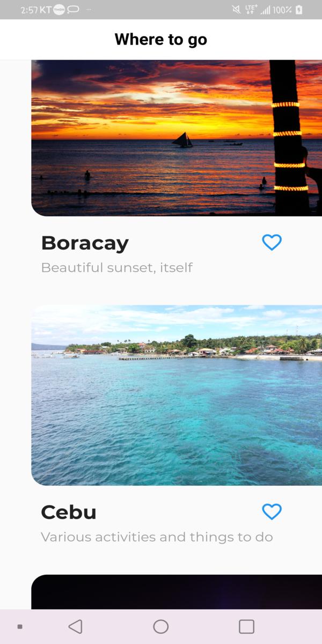The width and height of the screenshot is (322, 644).
Task: Tap 'Various activities and things to do' text
Action: (x=157, y=537)
